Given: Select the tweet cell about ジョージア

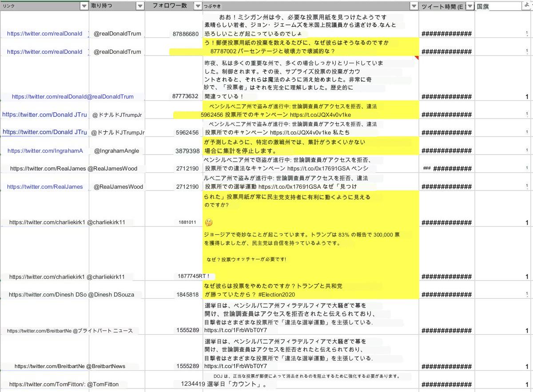Looking at the screenshot, I should pyautogui.click(x=310, y=253).
